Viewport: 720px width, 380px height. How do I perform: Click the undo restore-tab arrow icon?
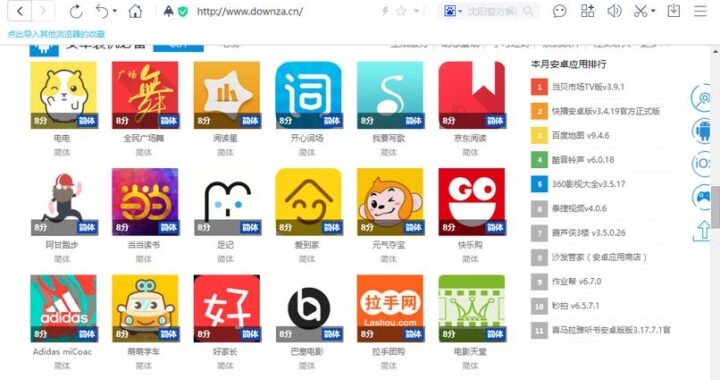[x=102, y=11]
